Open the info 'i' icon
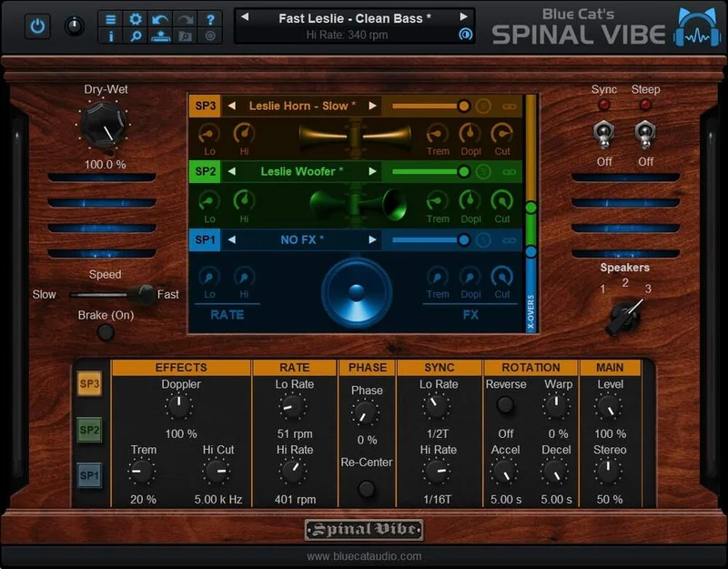The height and width of the screenshot is (569, 728). 110,36
